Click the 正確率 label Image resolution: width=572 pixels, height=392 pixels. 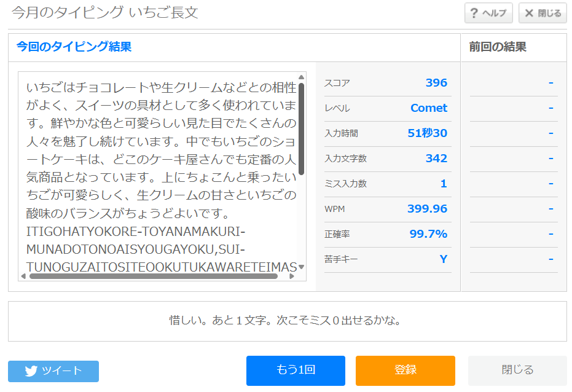click(337, 234)
